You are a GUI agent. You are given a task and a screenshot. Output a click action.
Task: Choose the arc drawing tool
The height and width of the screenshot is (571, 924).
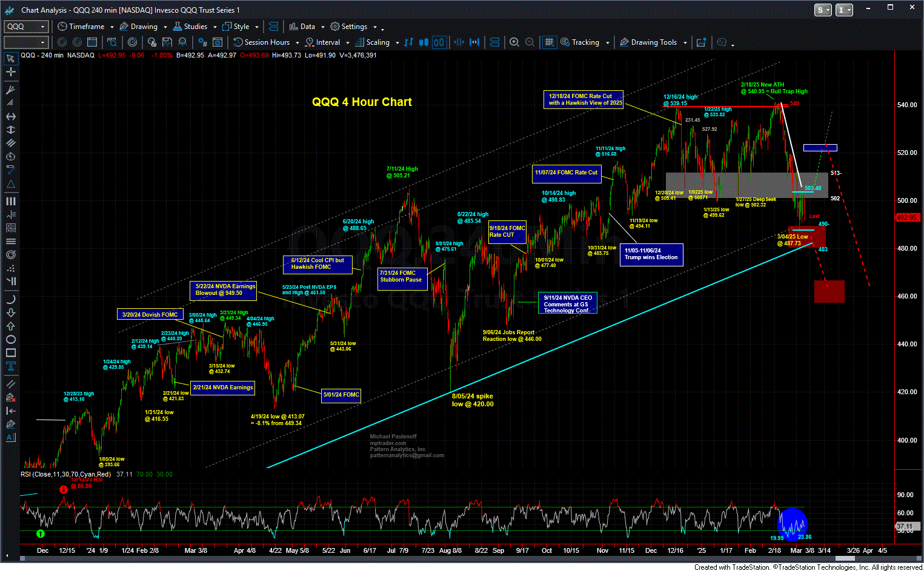coord(10,299)
